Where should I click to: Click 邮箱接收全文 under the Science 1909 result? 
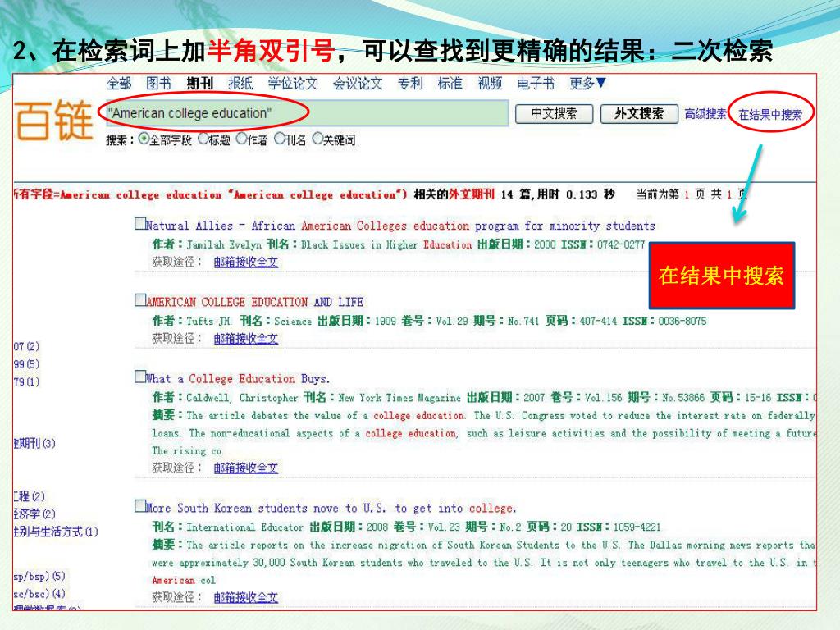pos(246,339)
